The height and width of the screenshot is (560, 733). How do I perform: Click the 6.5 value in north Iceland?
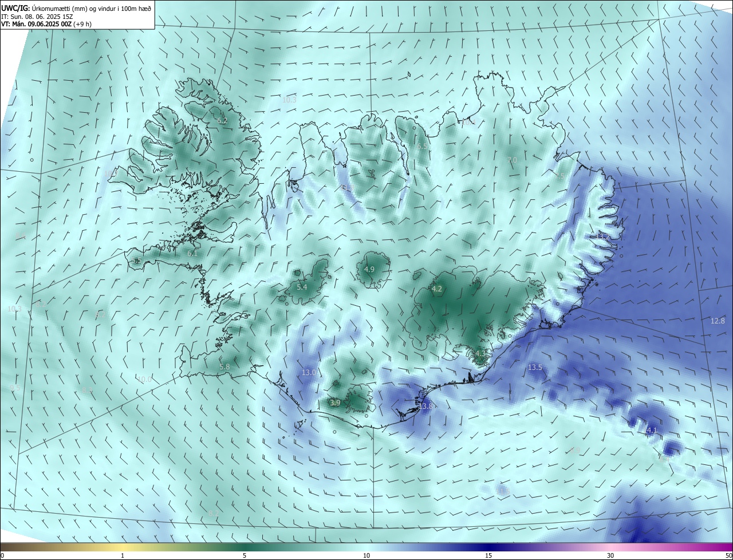(422, 147)
